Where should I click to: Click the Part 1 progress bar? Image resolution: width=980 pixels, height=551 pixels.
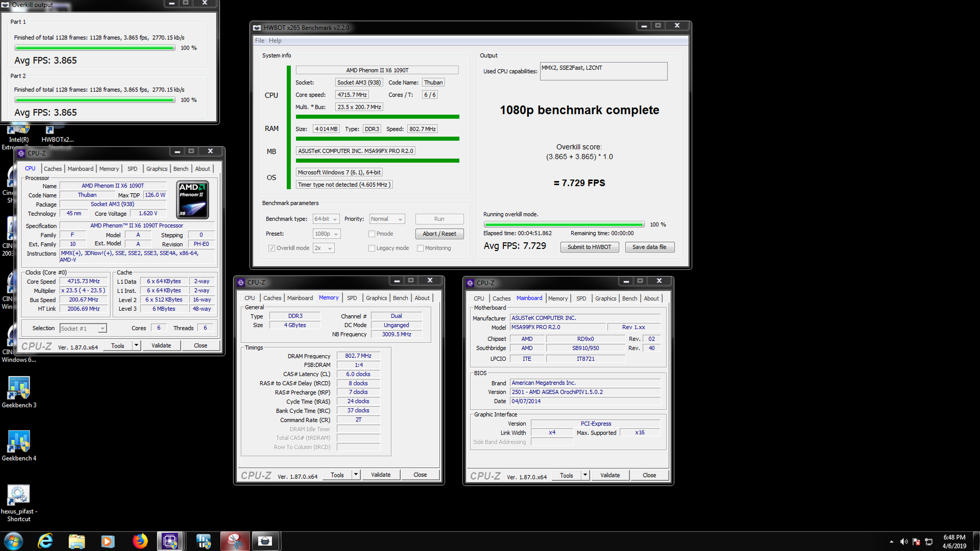click(95, 48)
